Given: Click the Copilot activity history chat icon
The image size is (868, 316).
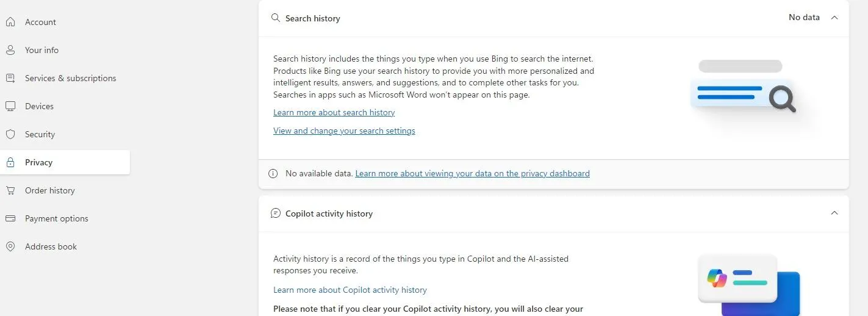Looking at the screenshot, I should [x=276, y=214].
